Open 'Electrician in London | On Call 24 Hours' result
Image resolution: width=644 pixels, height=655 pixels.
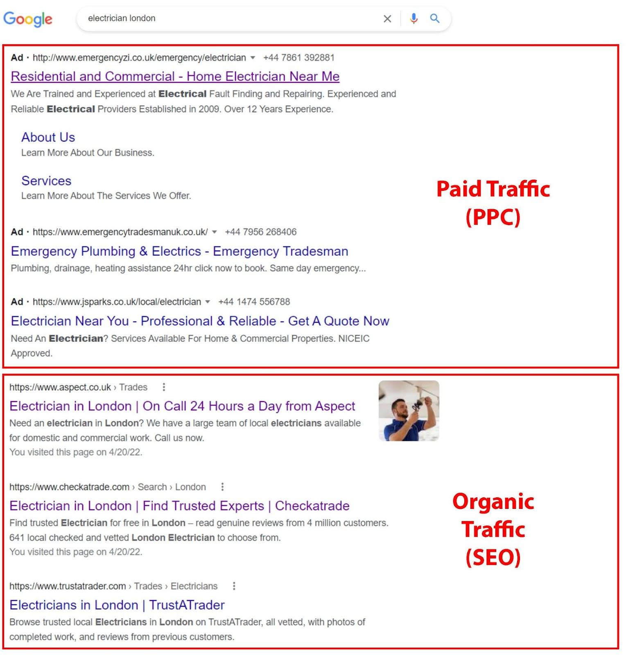(x=182, y=406)
